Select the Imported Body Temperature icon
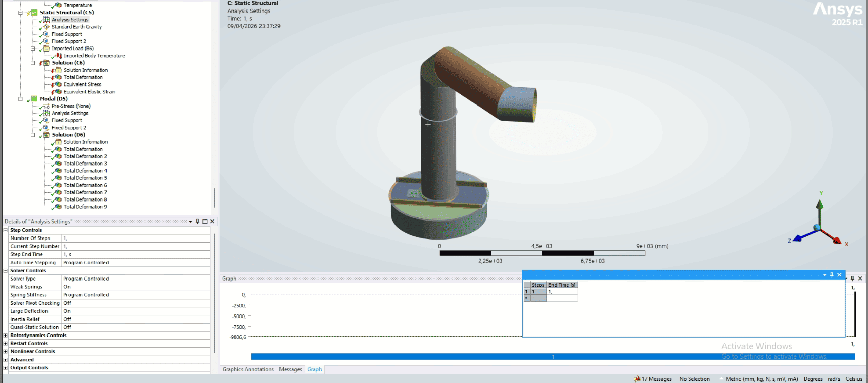Viewport: 868px width, 383px height. pyautogui.click(x=59, y=56)
